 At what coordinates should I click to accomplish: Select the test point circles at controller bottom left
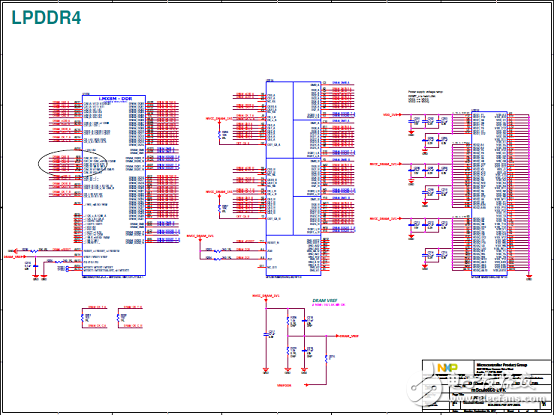(68, 269)
